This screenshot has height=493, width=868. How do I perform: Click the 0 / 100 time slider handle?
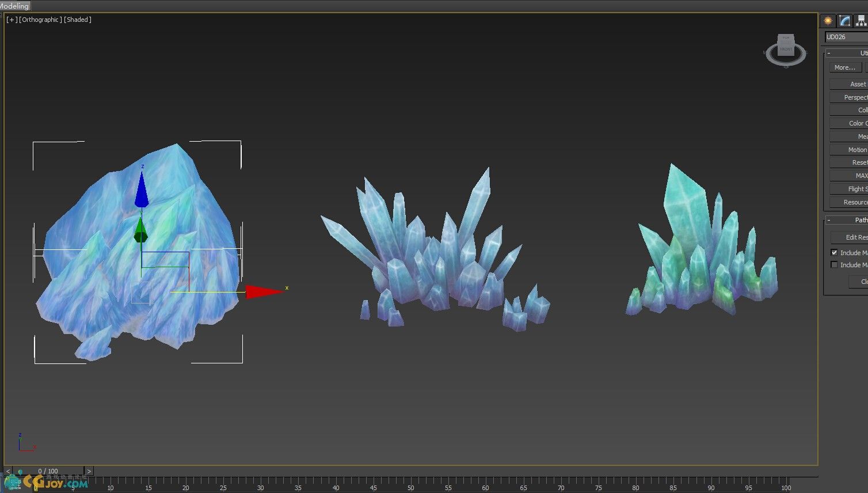(48, 471)
